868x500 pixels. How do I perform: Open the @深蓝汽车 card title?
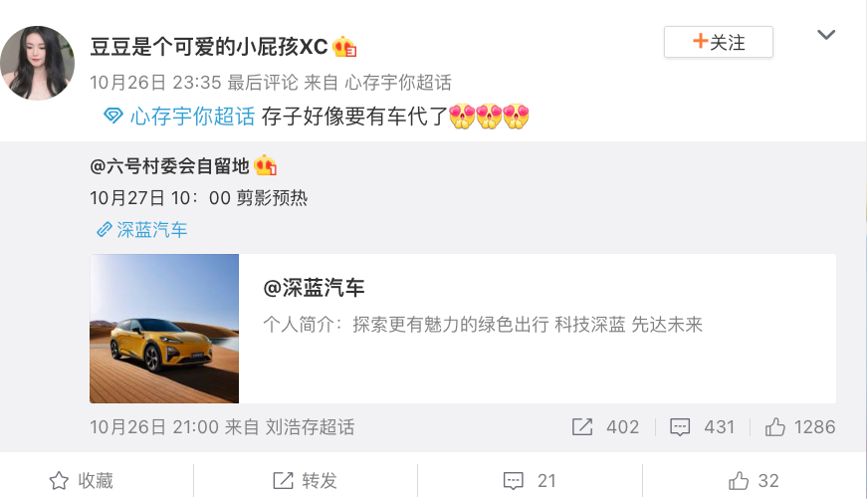314,288
